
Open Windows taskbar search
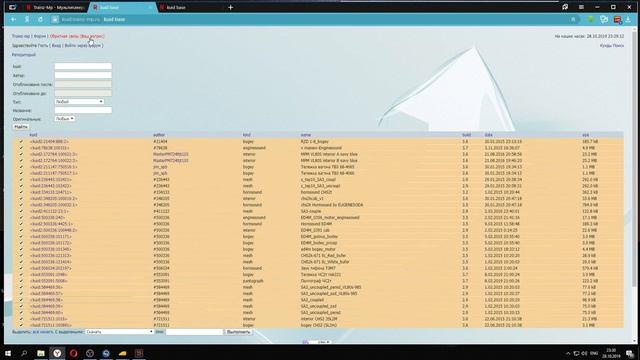[24, 353]
